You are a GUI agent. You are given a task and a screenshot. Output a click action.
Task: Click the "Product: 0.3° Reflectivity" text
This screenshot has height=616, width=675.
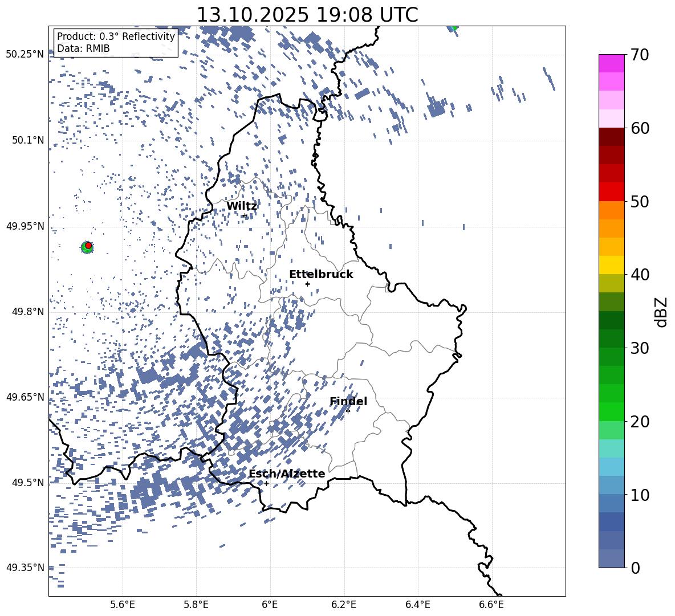(x=116, y=36)
